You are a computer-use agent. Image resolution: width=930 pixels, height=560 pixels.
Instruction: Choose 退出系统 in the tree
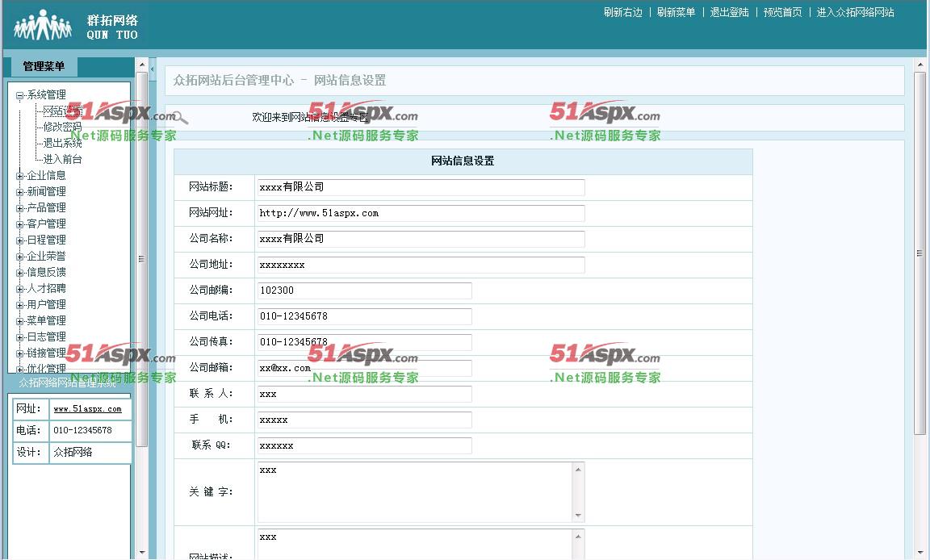click(x=62, y=143)
